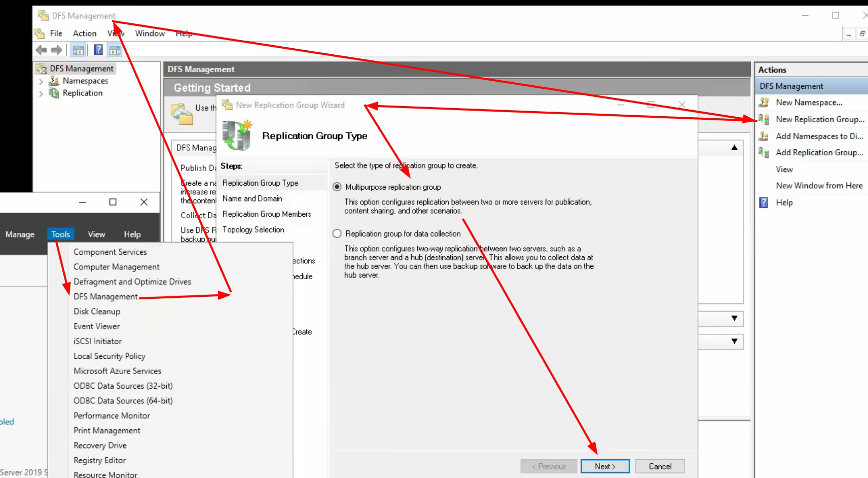The width and height of the screenshot is (868, 478).
Task: Select DFS Management root in console tree
Action: point(82,69)
